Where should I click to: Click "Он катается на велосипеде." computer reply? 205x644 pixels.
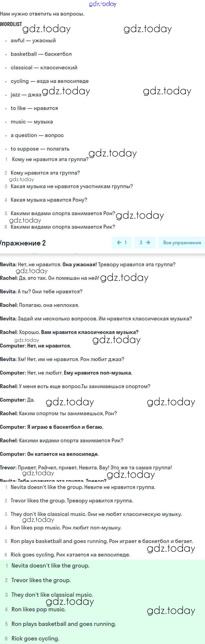[63, 454]
